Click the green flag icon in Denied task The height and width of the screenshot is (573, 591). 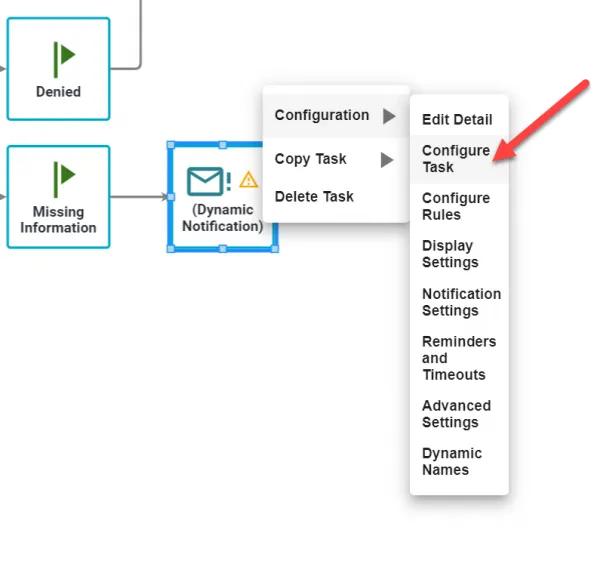click(64, 60)
